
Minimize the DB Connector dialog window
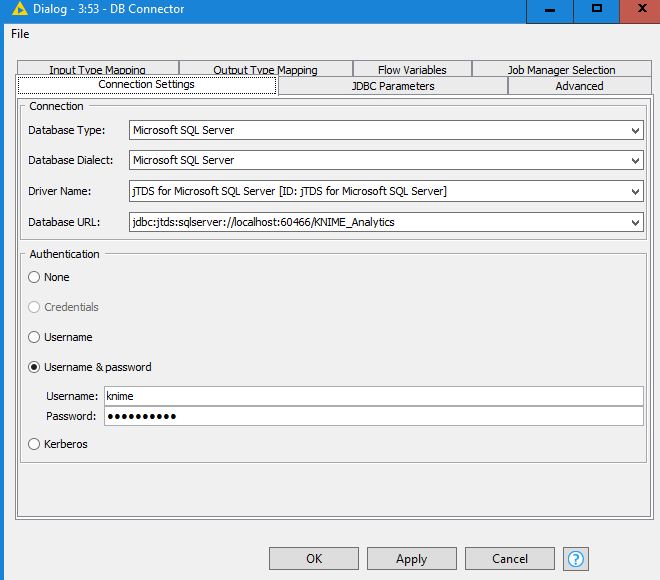[x=550, y=11]
